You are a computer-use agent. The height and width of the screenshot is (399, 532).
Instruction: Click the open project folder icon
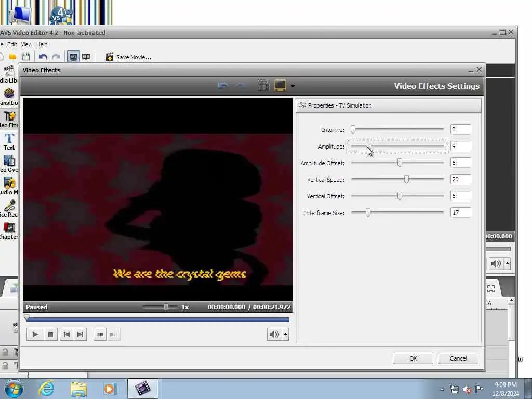[13, 57]
